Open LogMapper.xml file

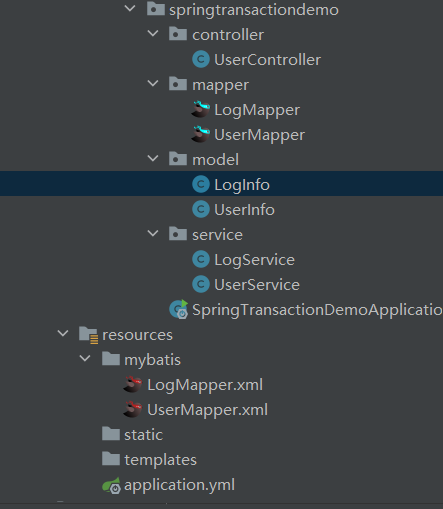tap(205, 385)
